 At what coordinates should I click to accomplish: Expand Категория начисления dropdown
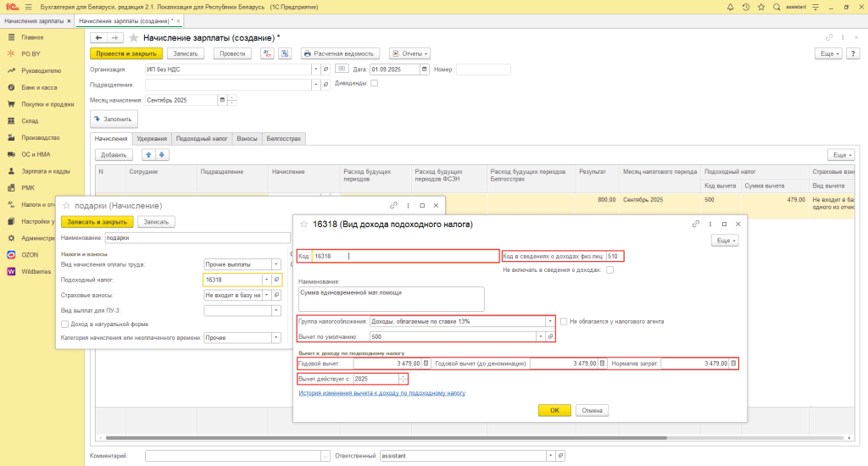(275, 337)
